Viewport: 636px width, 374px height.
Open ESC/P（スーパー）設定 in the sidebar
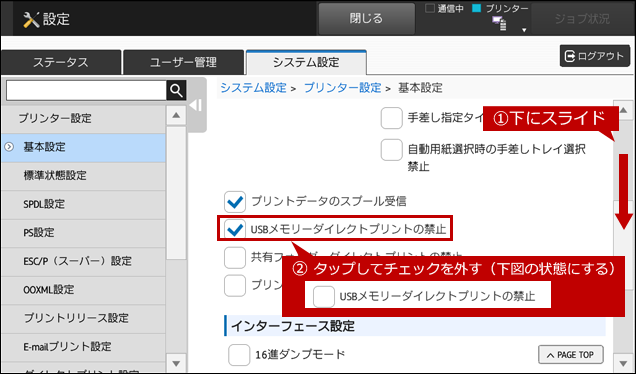pyautogui.click(x=84, y=261)
